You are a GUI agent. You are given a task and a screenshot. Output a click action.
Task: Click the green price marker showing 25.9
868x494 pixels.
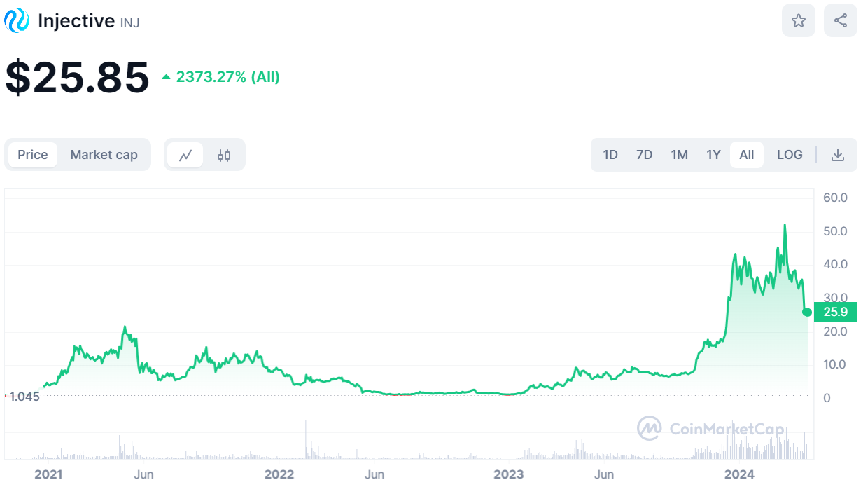[835, 312]
